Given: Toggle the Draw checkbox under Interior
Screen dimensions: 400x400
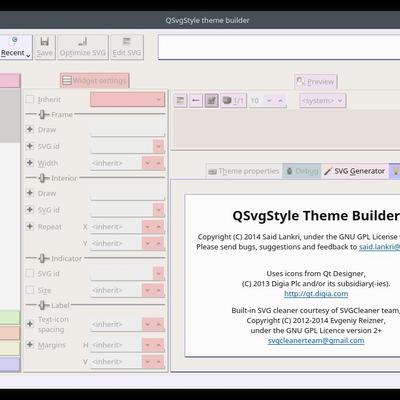Looking at the screenshot, I should (30, 193).
